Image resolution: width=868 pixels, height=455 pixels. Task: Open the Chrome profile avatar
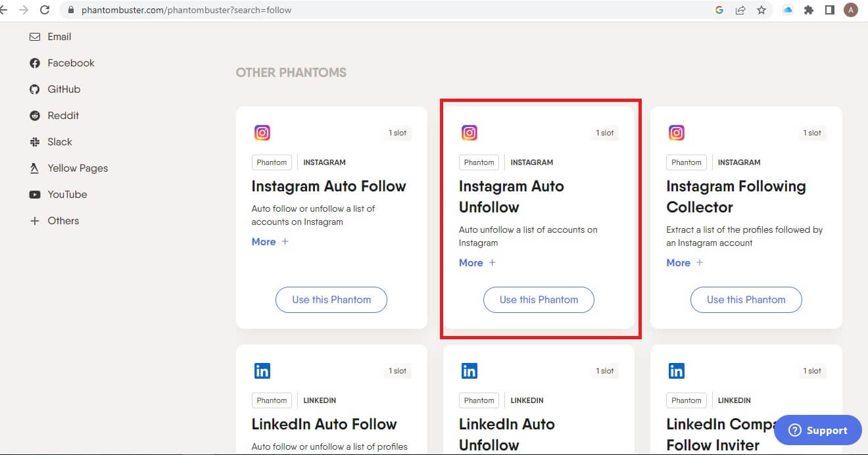(x=850, y=10)
